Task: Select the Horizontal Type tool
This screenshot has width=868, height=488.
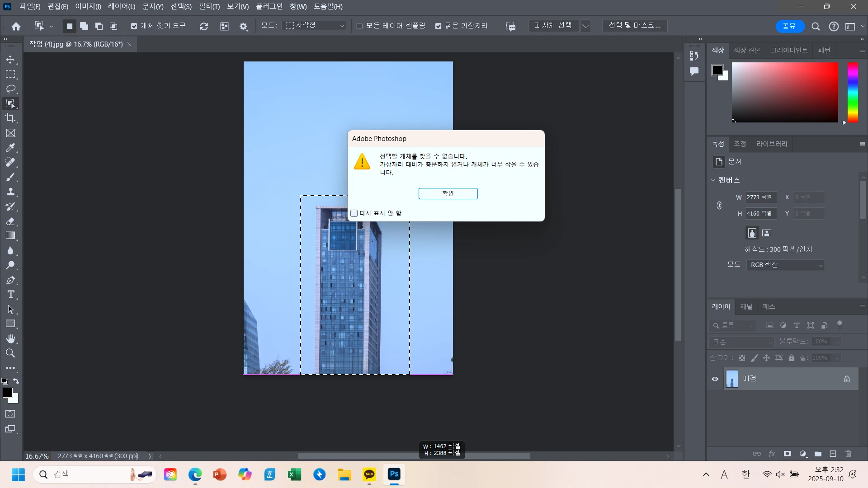Action: [x=10, y=295]
